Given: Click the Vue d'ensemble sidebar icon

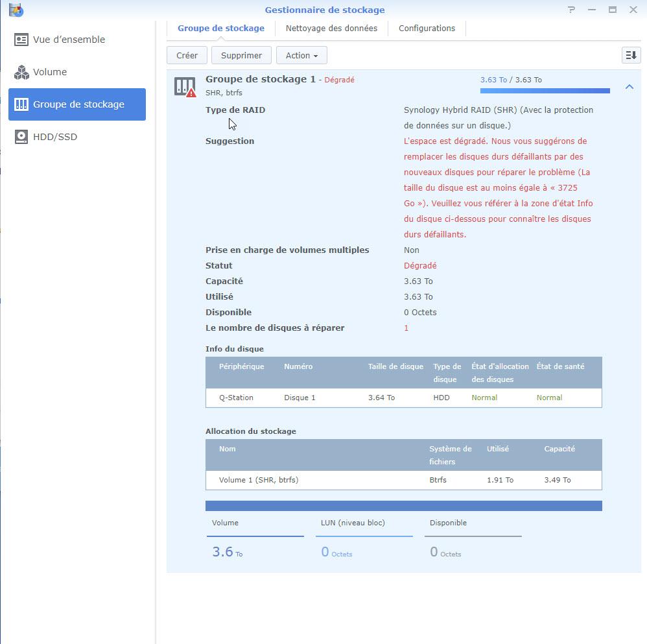Looking at the screenshot, I should click(21, 40).
